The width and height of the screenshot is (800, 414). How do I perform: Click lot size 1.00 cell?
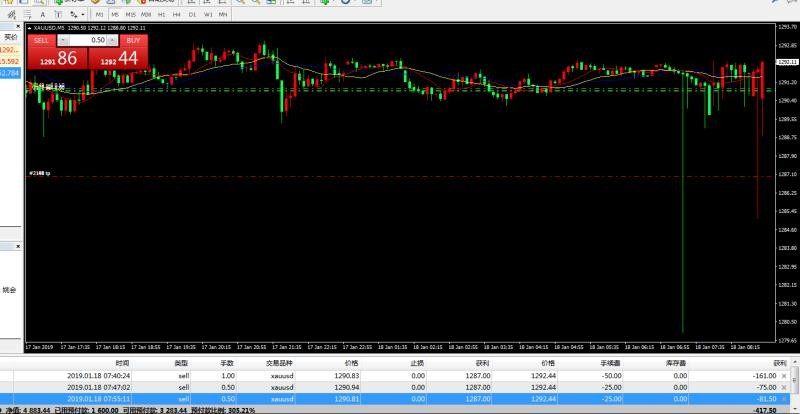tap(228, 376)
